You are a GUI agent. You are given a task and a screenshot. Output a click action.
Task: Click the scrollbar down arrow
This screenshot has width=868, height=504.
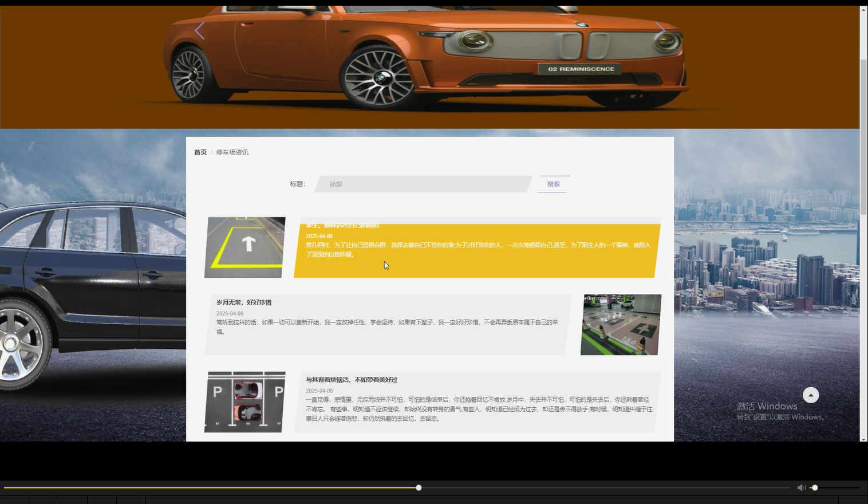click(863, 439)
